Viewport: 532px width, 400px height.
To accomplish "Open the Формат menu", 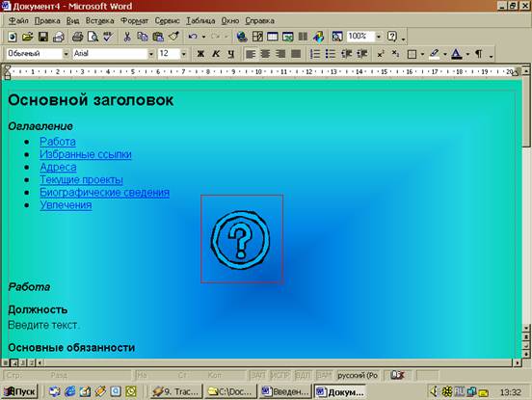I will [134, 21].
